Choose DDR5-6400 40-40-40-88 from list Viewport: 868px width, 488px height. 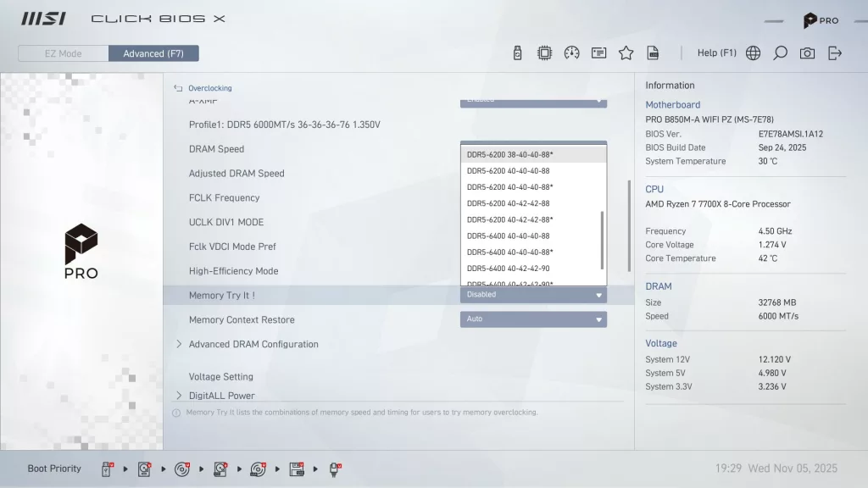tap(508, 236)
